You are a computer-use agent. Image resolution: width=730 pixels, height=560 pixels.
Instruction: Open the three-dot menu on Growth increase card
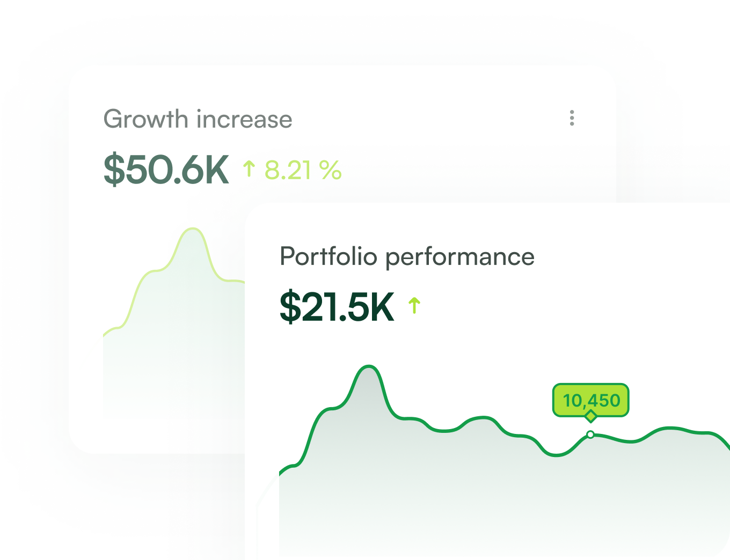tap(572, 118)
